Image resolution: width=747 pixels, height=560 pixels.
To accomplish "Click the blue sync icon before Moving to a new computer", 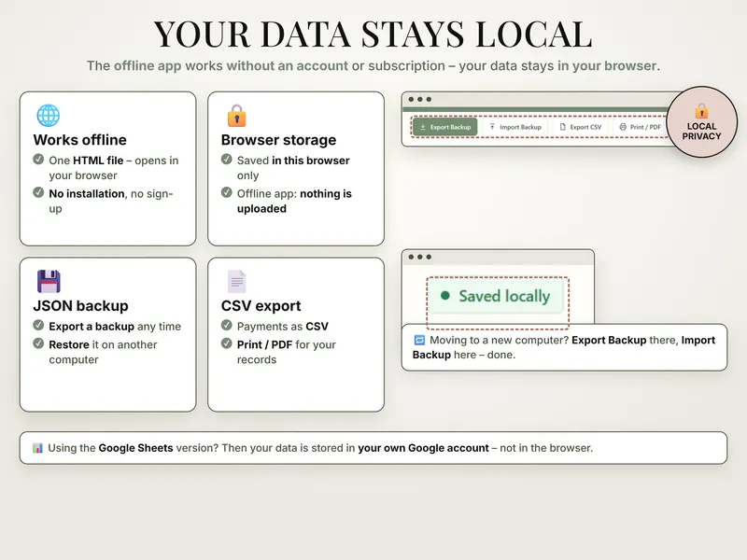I will pyautogui.click(x=419, y=340).
